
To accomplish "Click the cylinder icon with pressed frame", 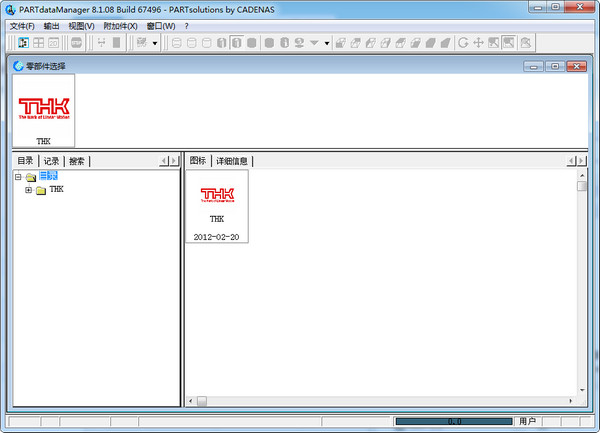I will pyautogui.click(x=236, y=42).
